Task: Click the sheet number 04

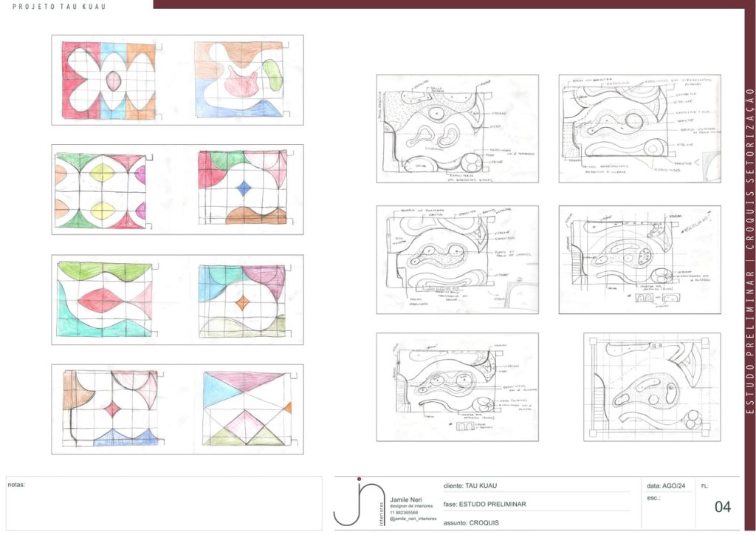Action: [723, 507]
